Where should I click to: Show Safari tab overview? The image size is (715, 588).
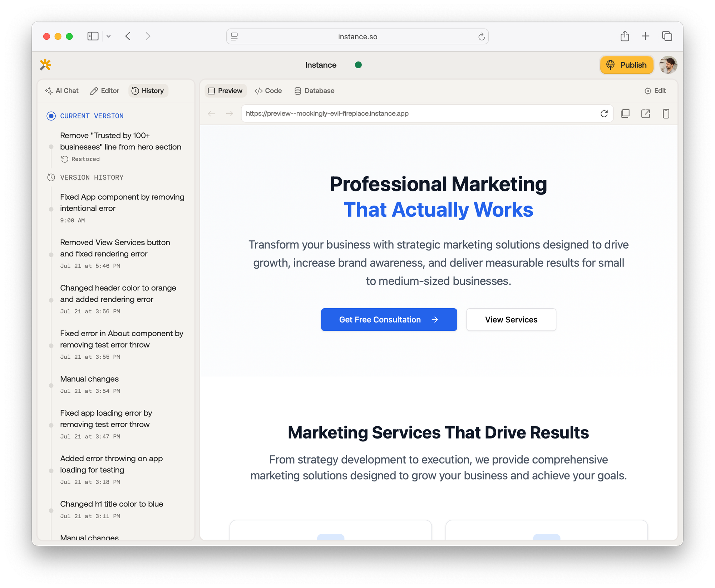667,36
